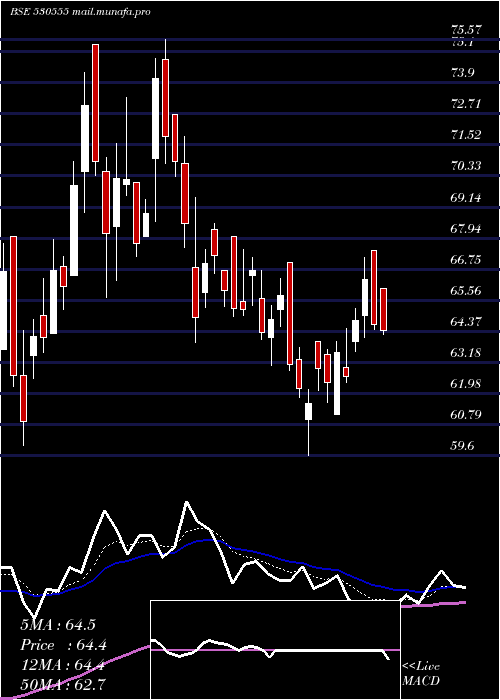Click the 69.14 price level label

466,197
